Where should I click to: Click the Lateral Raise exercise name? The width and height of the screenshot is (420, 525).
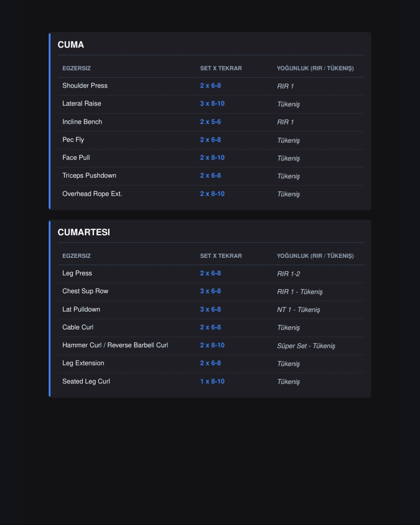[82, 103]
